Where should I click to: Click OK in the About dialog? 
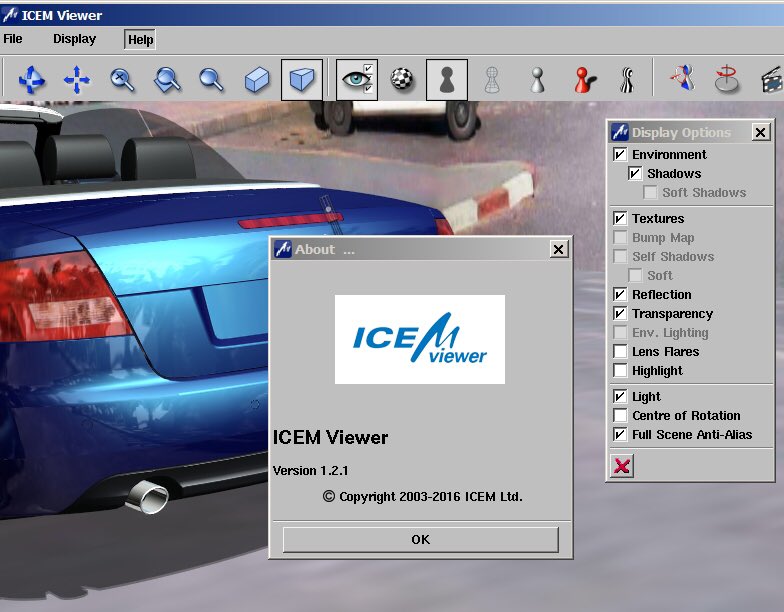coord(420,540)
